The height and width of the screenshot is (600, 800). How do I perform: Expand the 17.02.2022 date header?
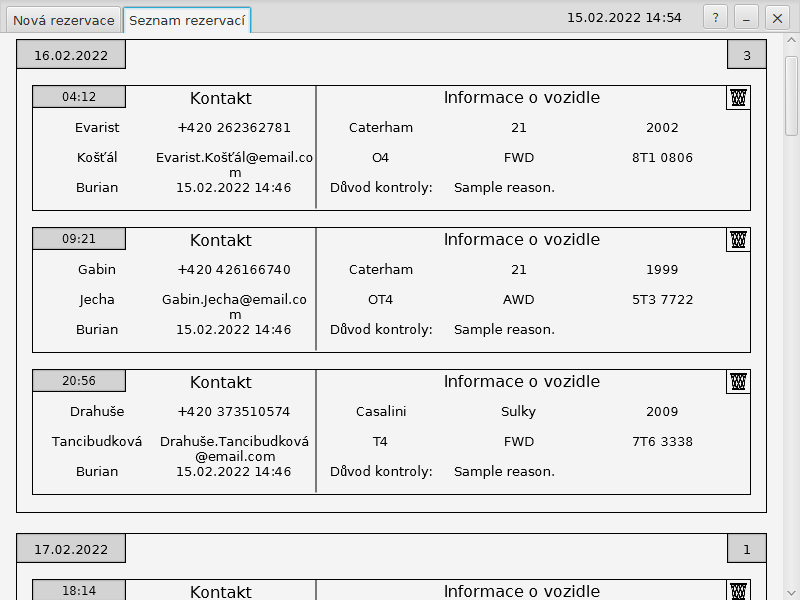[x=71, y=549]
